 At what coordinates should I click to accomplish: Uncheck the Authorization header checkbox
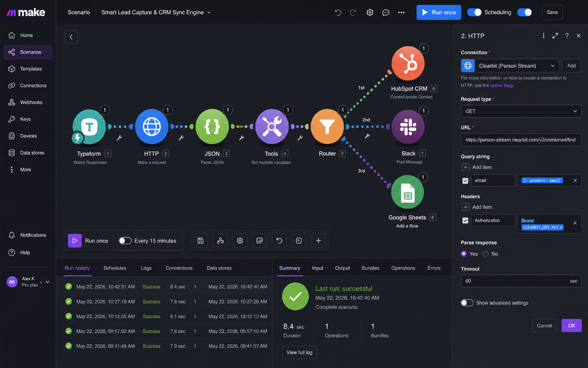[x=465, y=220]
